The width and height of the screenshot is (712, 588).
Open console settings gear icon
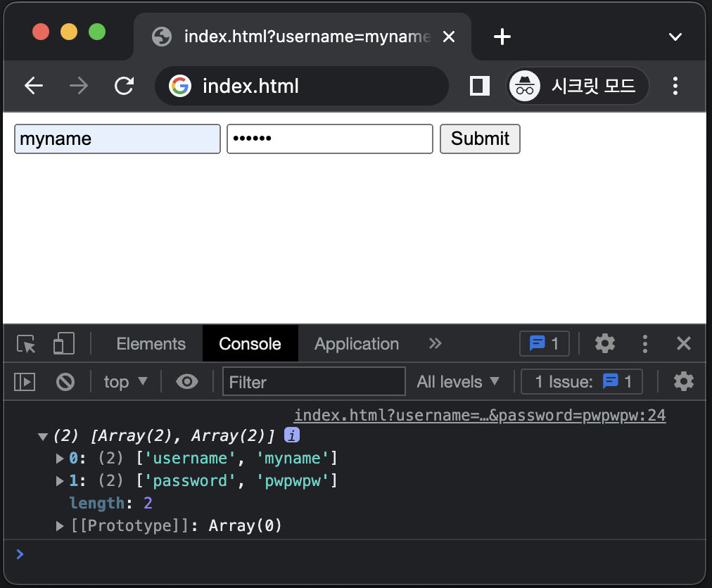[683, 382]
